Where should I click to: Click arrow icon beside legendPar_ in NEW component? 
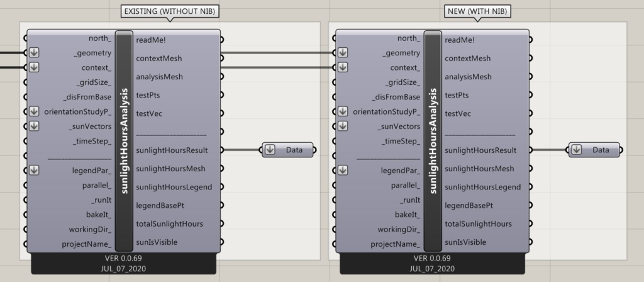click(343, 170)
